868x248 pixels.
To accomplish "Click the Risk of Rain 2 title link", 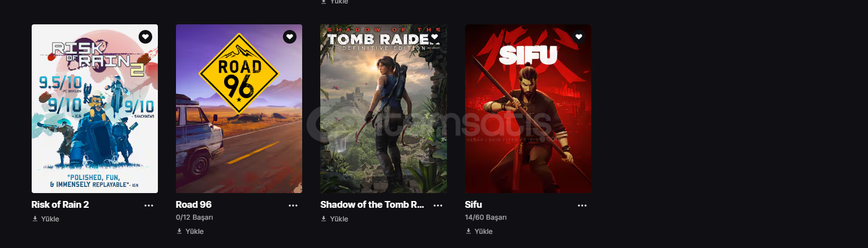I will pos(61,204).
